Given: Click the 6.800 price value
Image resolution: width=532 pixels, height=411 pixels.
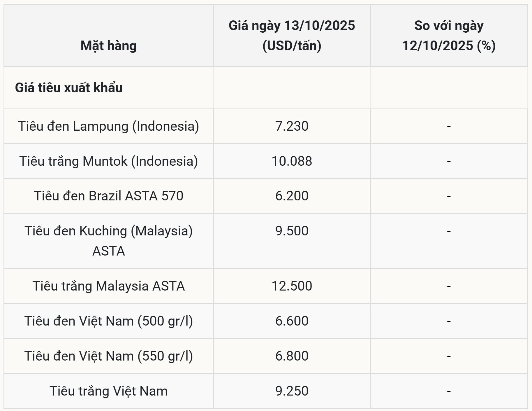Looking at the screenshot, I should pos(292,356).
